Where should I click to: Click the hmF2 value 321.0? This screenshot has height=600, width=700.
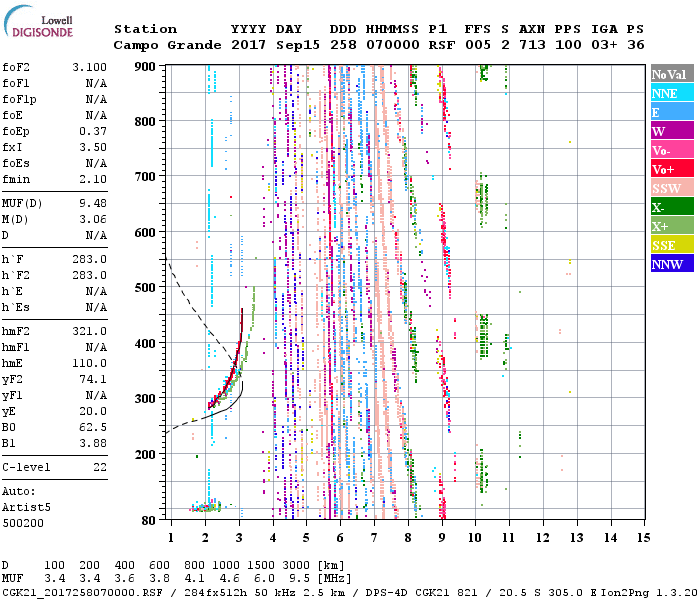pyautogui.click(x=91, y=331)
